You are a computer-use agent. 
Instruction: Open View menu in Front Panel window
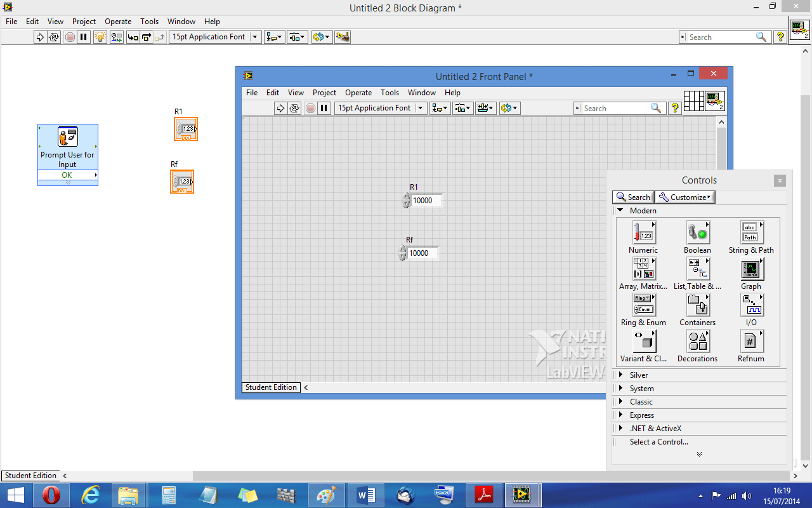296,93
